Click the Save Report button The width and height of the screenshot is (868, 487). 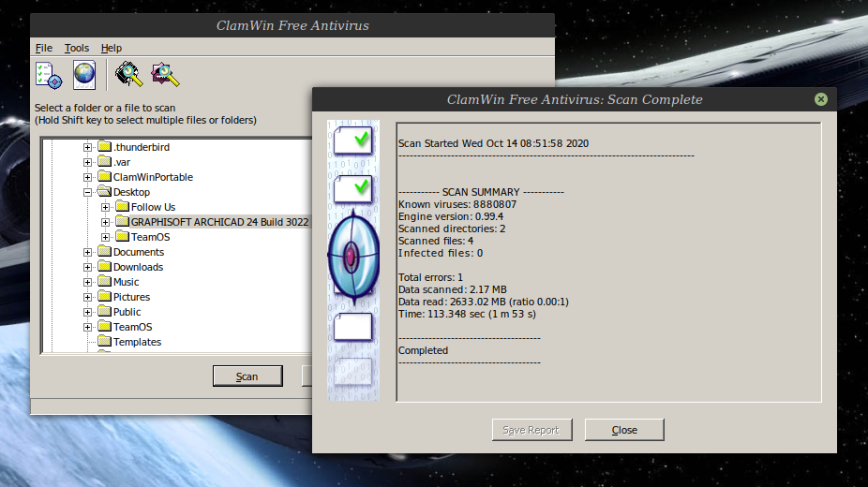coord(531,430)
